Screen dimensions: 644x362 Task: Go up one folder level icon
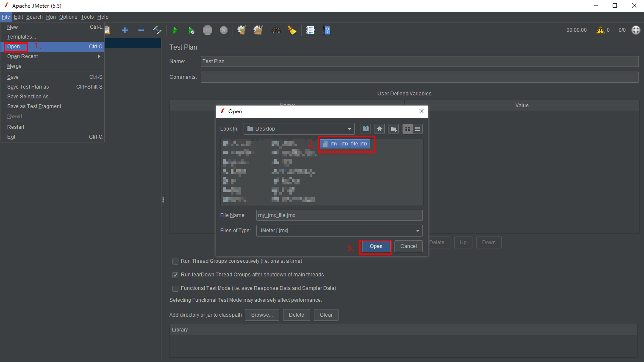point(366,129)
